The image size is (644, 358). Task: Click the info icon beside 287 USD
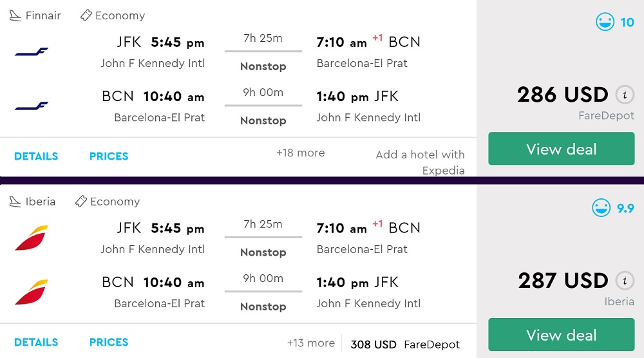coord(623,281)
